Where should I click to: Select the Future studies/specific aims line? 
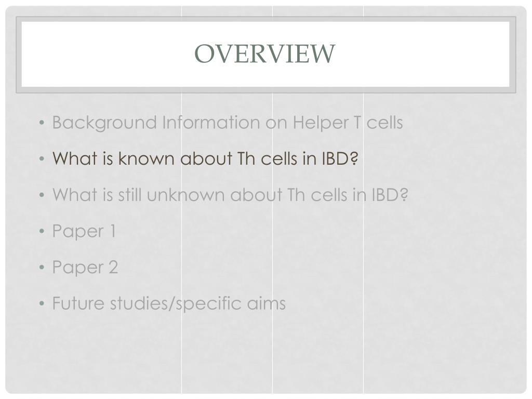point(169,303)
